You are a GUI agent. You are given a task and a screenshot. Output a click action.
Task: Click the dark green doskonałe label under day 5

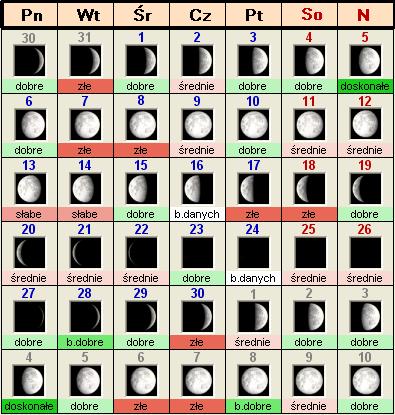[365, 86]
